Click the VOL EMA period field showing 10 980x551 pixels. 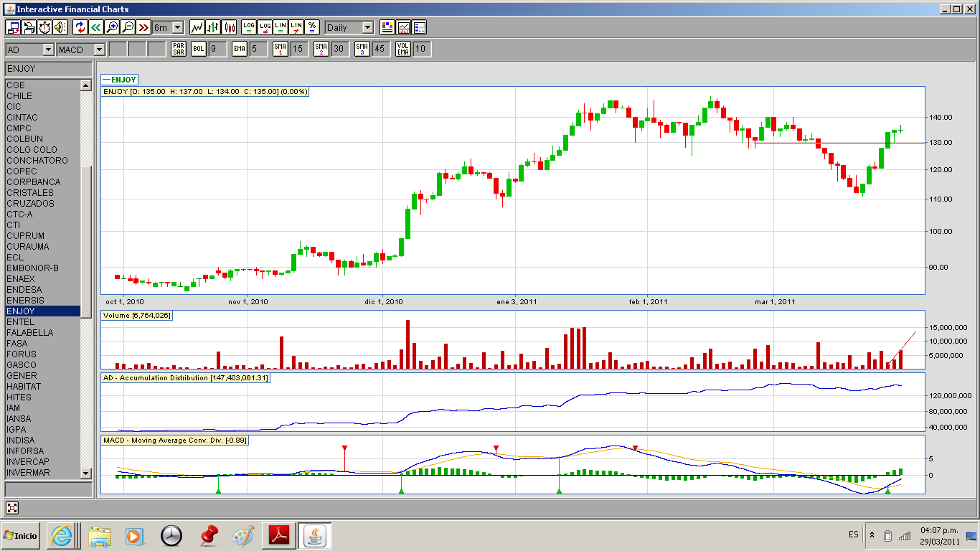(422, 49)
